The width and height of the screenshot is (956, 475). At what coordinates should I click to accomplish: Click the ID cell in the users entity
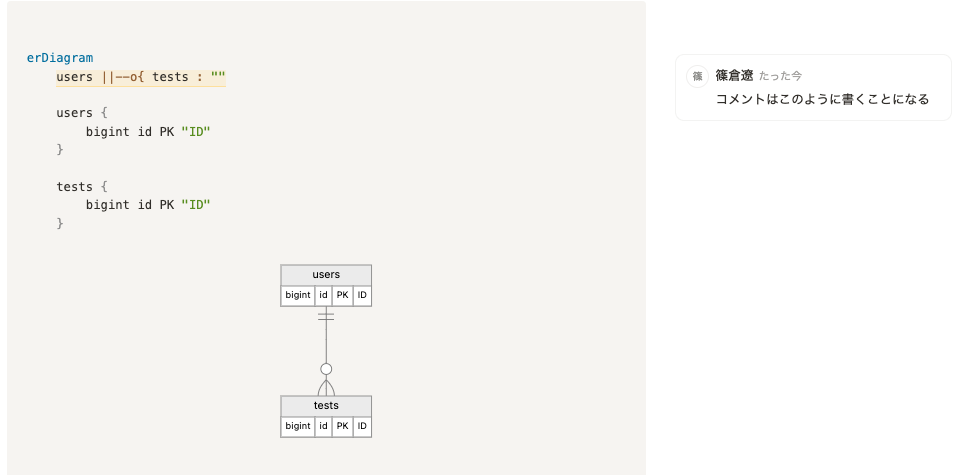click(x=362, y=295)
